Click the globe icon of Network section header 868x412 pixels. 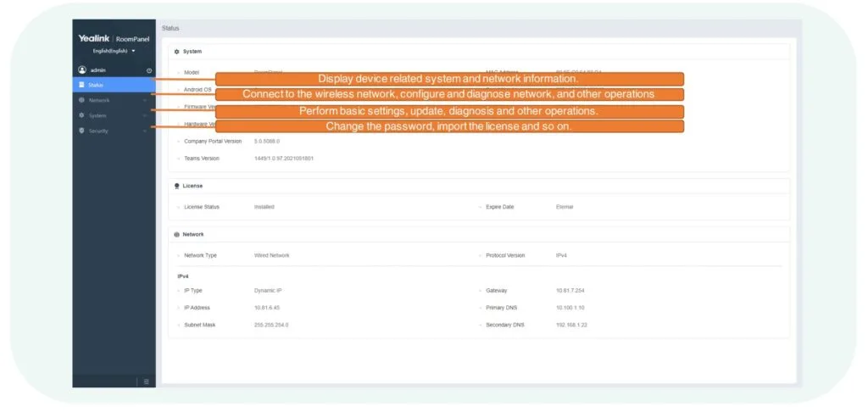(x=176, y=235)
